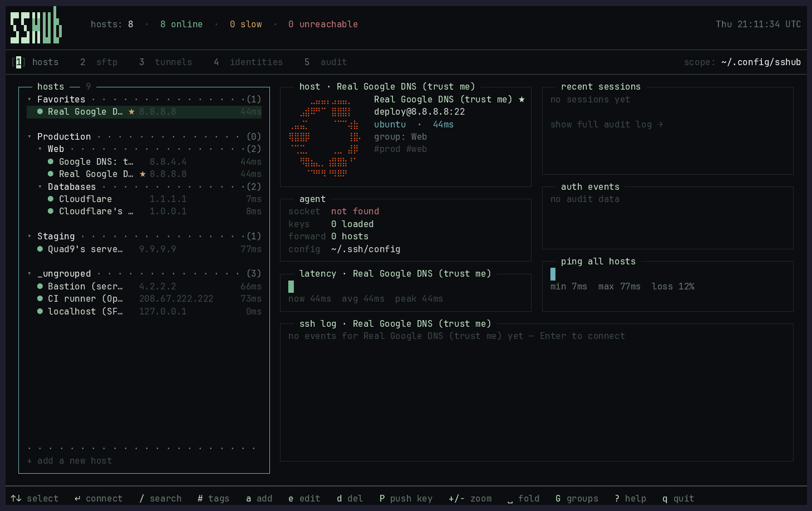This screenshot has height=511, width=812.
Task: Click the star in host detail title
Action: [x=521, y=100]
